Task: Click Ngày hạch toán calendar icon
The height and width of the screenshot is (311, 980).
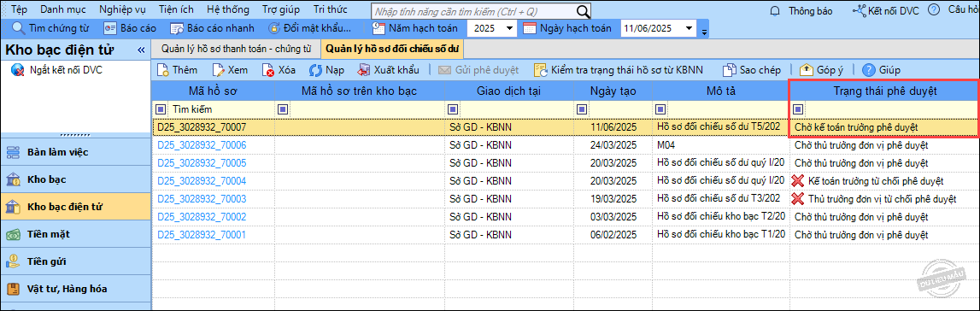Action: (x=530, y=28)
